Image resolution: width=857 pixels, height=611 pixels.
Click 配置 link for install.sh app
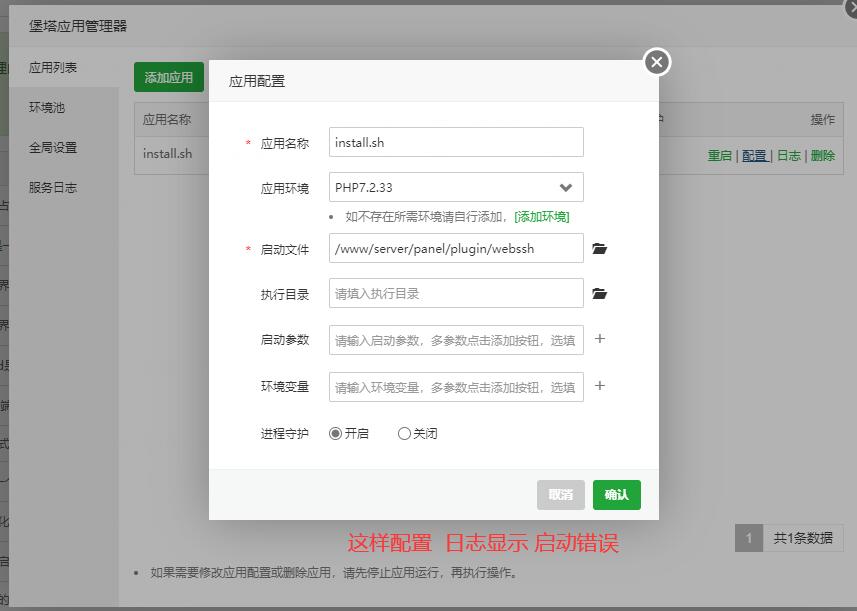(x=754, y=155)
